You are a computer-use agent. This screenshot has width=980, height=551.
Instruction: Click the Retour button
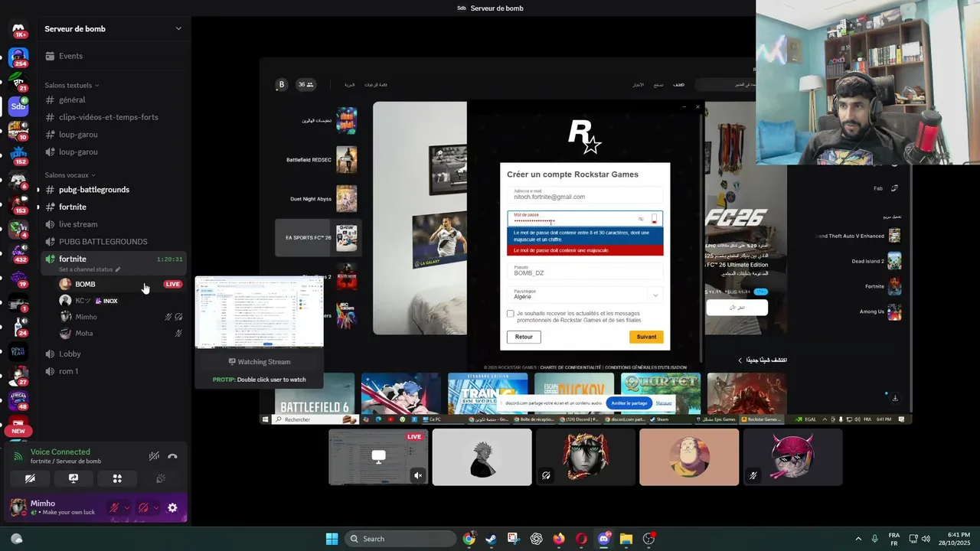[x=524, y=337]
